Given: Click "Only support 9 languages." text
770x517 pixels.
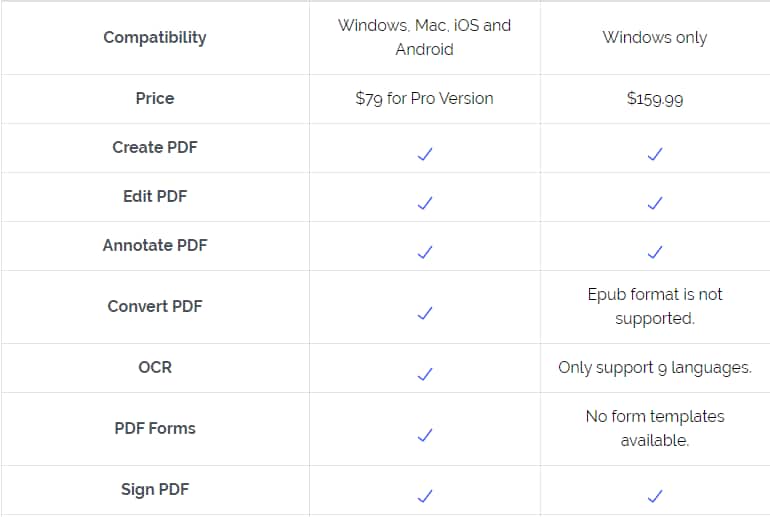Looking at the screenshot, I should point(655,367).
